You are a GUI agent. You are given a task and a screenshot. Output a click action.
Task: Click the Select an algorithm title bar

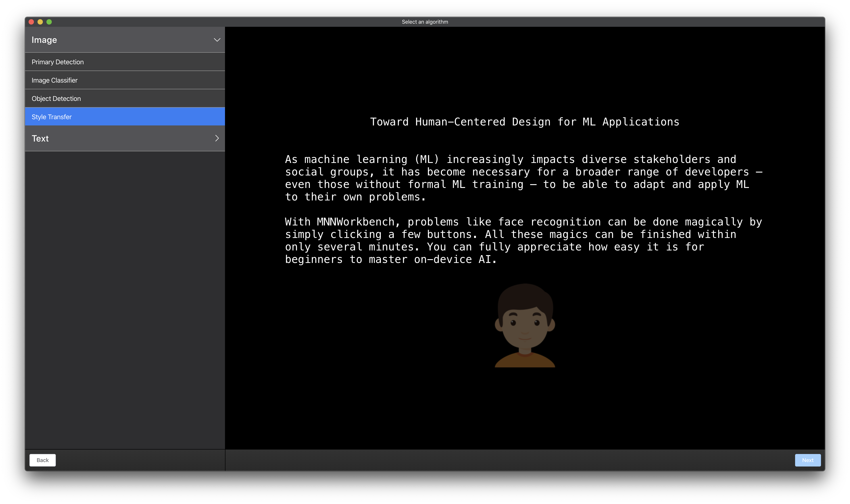425,22
